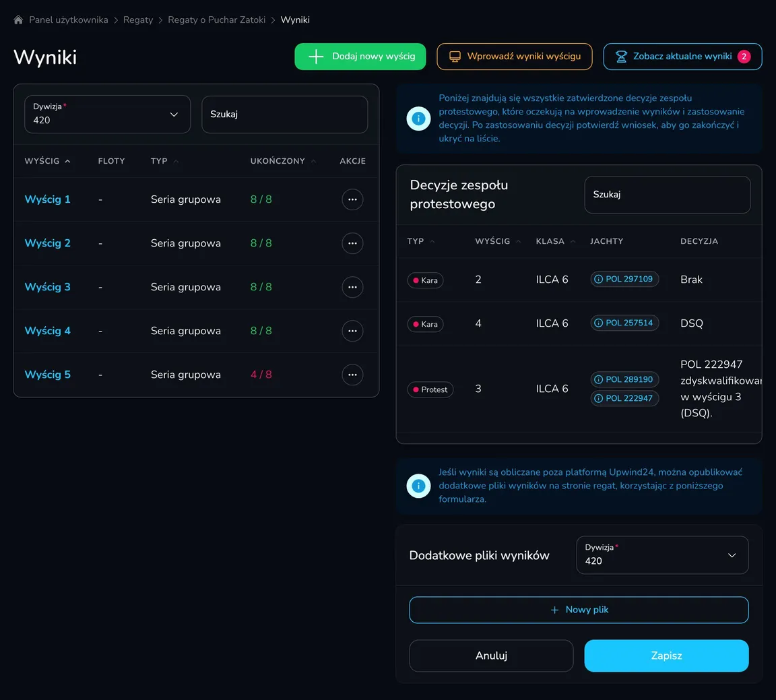
Task: Go to Panel użytkownika breadcrumb
Action: coord(68,20)
